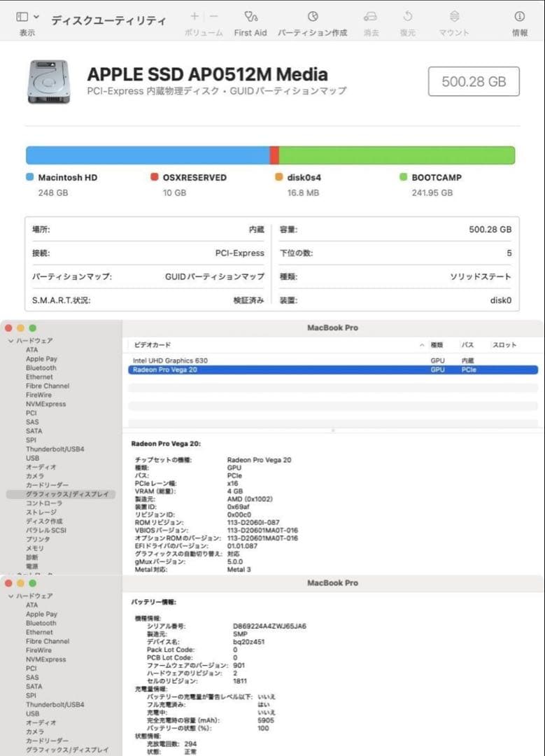This screenshot has width=545, height=756.
Task: Select グラフィックス/ディスプレイ in the video card window
Action: tap(61, 494)
